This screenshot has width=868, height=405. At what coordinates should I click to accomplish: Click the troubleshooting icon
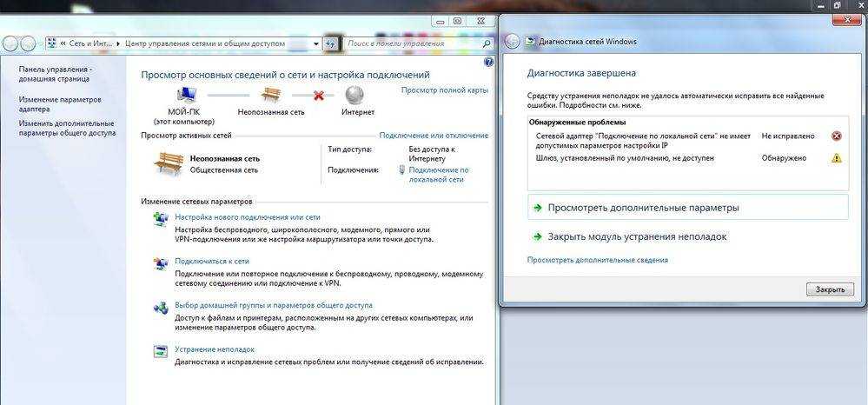[x=161, y=352]
